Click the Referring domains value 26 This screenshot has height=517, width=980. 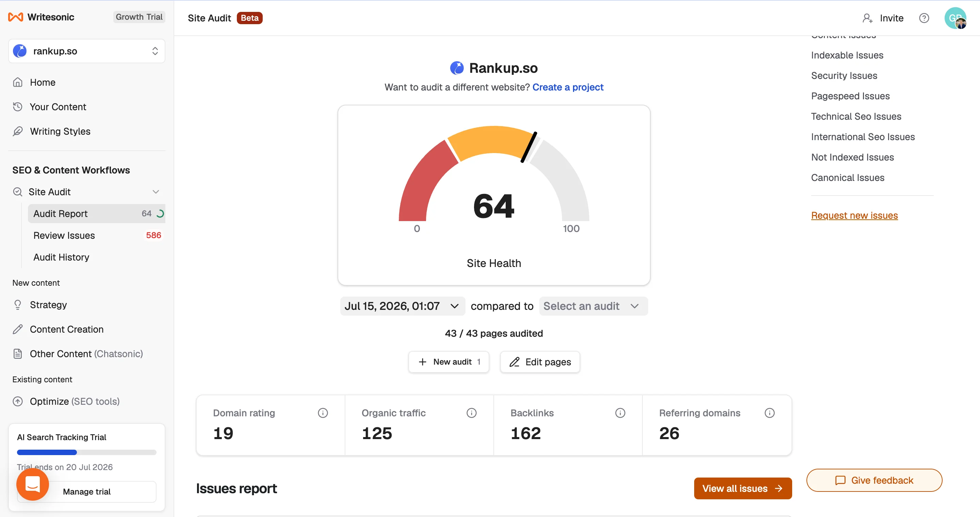669,433
